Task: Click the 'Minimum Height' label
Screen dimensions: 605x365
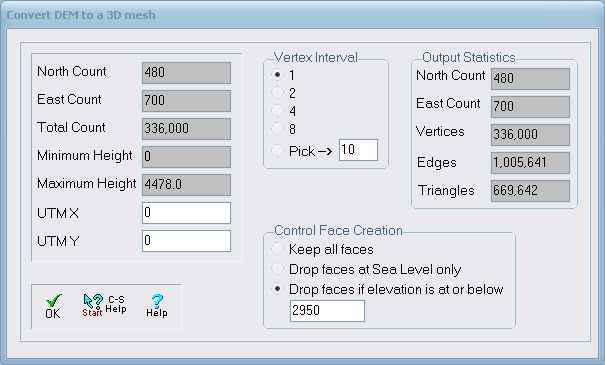Action: click(x=84, y=155)
